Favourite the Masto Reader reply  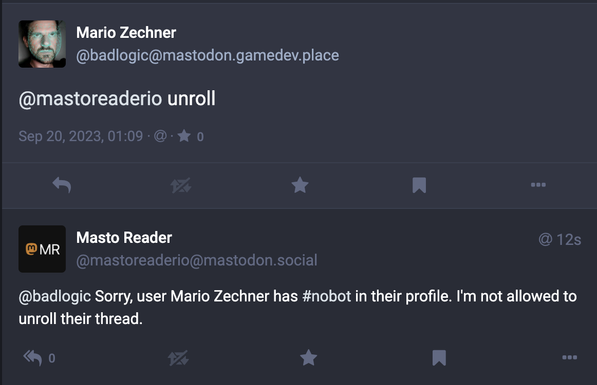308,358
